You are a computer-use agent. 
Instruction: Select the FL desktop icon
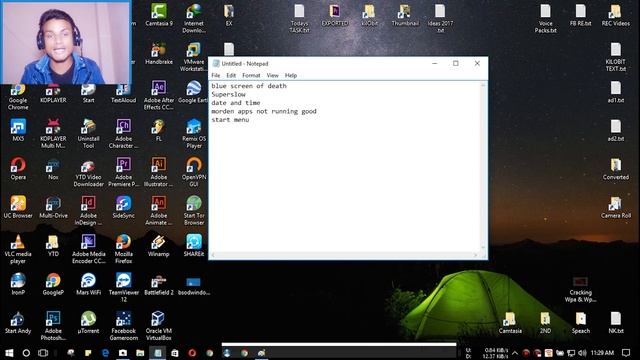tap(159, 130)
